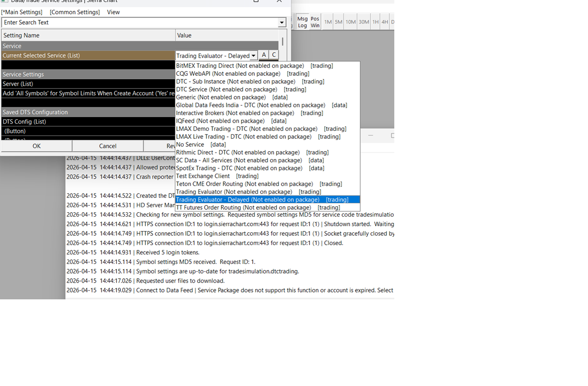Select the DTS Config (List) row
The image size is (588, 386).
pyautogui.click(x=88, y=122)
